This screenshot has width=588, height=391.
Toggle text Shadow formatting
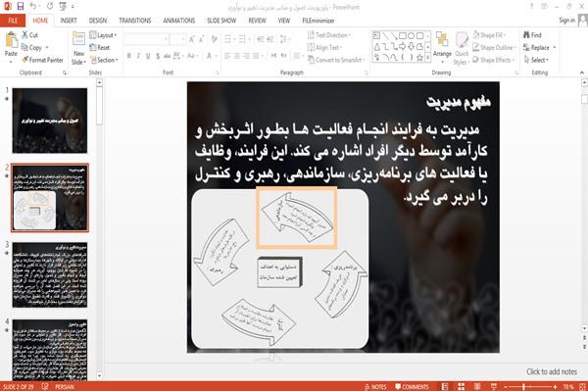pos(158,56)
